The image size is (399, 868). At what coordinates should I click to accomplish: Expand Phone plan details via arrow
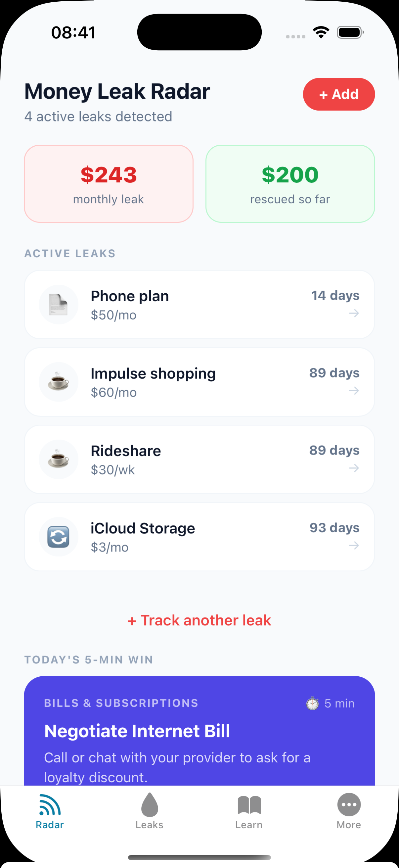(x=354, y=313)
